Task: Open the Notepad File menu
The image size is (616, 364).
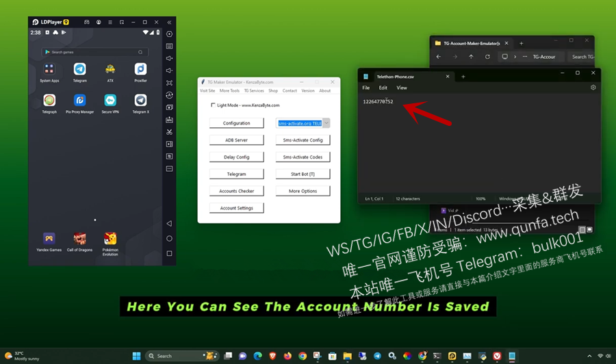Action: click(x=365, y=88)
